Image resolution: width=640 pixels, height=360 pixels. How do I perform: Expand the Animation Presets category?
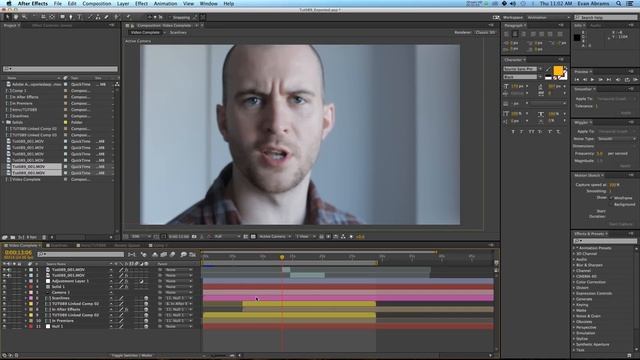pos(574,248)
